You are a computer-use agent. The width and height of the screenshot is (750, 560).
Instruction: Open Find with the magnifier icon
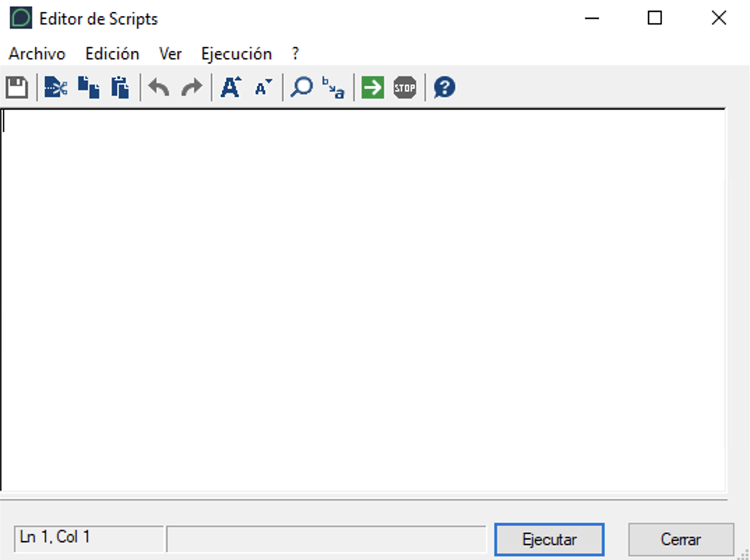[x=302, y=87]
